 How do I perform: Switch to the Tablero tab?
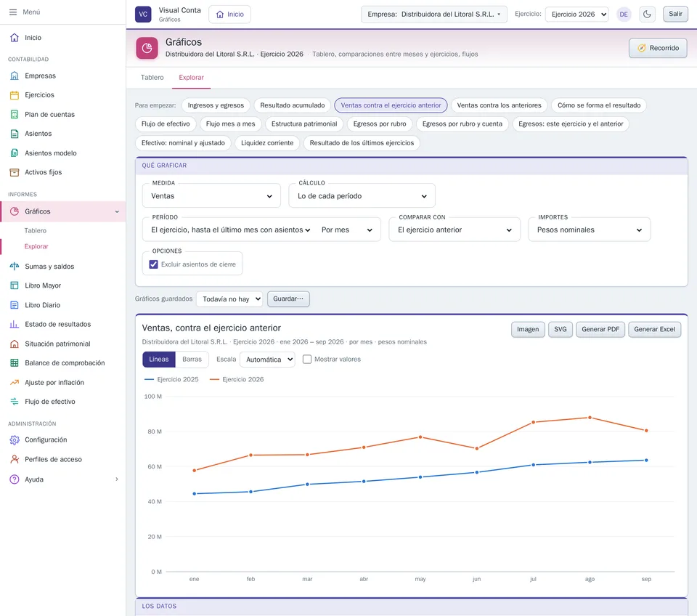tap(152, 78)
